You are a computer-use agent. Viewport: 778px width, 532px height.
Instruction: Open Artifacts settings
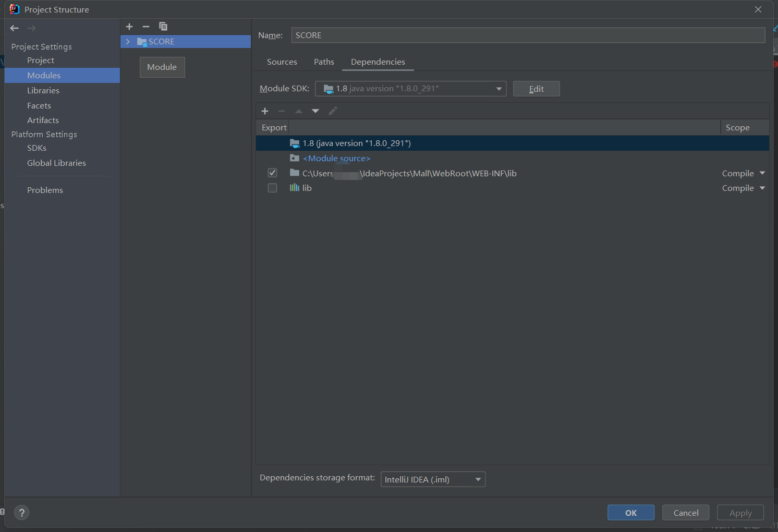43,120
